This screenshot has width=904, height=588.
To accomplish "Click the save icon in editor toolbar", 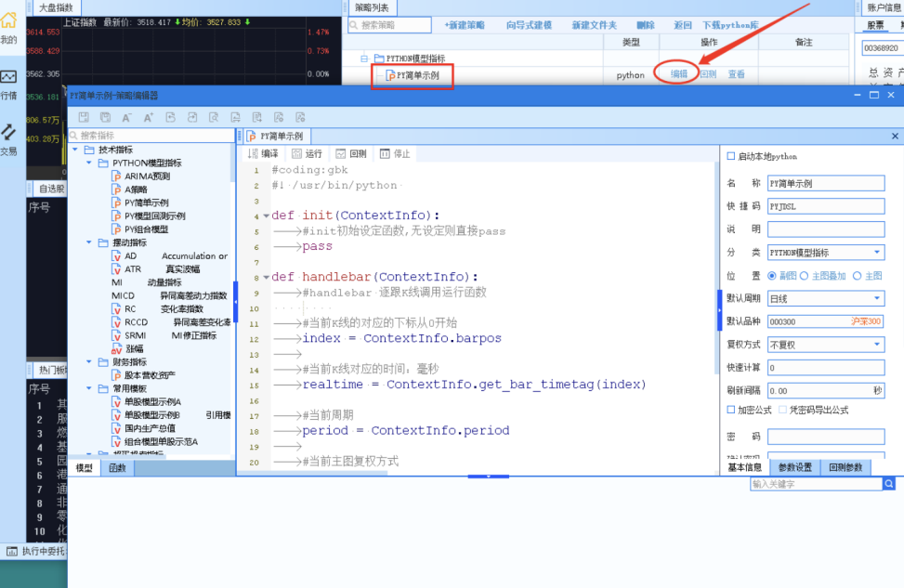I will tap(84, 118).
